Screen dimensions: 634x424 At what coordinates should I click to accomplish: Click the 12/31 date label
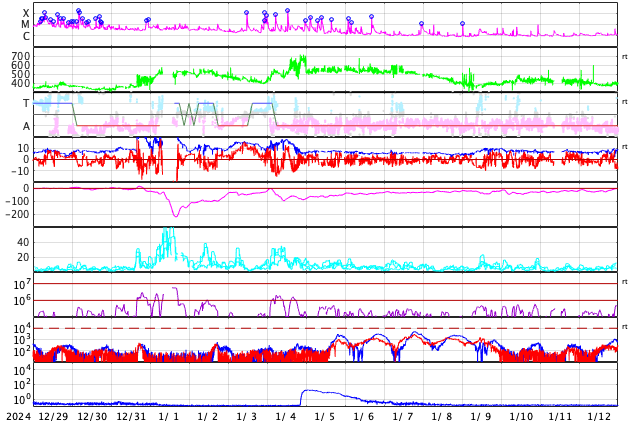click(131, 416)
